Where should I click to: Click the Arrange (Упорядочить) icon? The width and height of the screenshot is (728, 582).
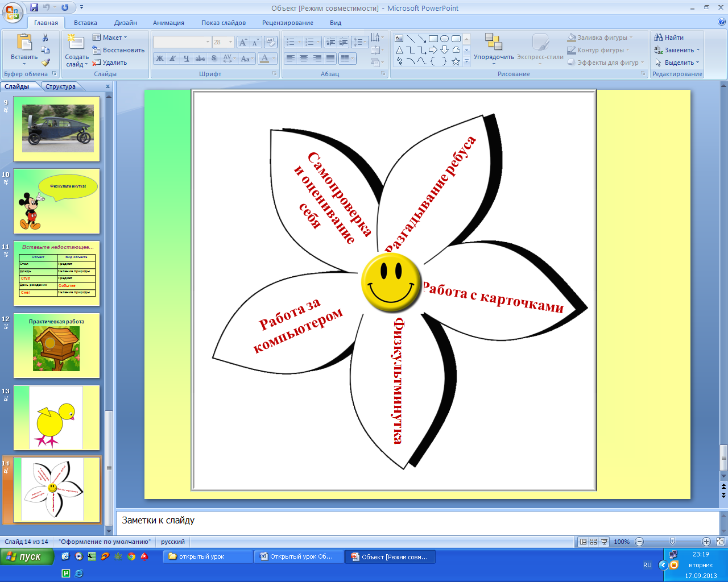coord(493,42)
